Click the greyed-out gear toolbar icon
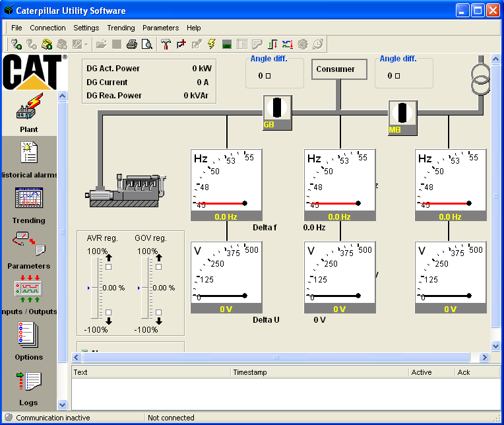Image resolution: width=504 pixels, height=425 pixels. click(302, 44)
